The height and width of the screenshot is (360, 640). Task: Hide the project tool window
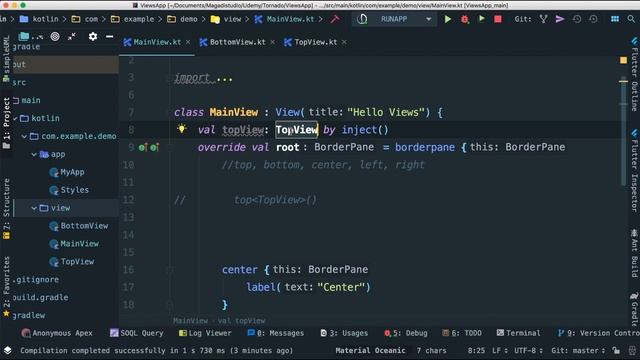(109, 37)
